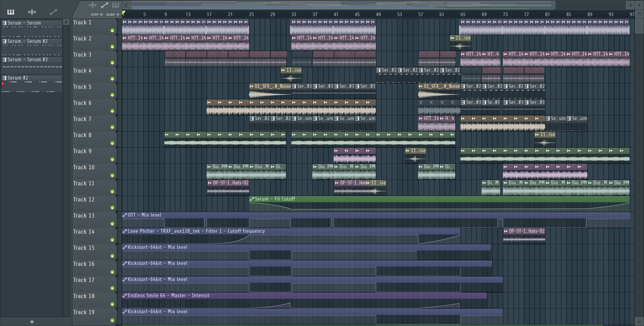The height and width of the screenshot is (326, 644).
Task: Mute Track 15 with its green light
Action: tap(112, 256)
